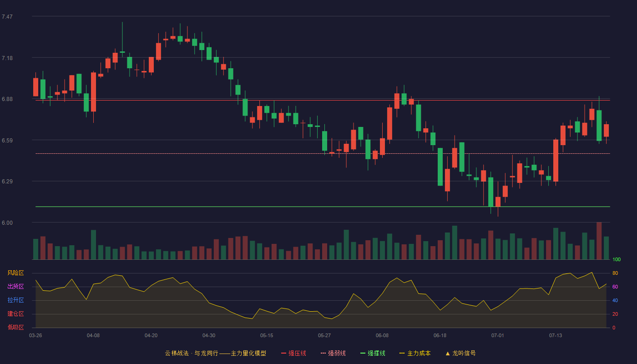Click the 06-08 date label
Image resolution: width=637 pixels, height=364 pixels.
(382, 335)
